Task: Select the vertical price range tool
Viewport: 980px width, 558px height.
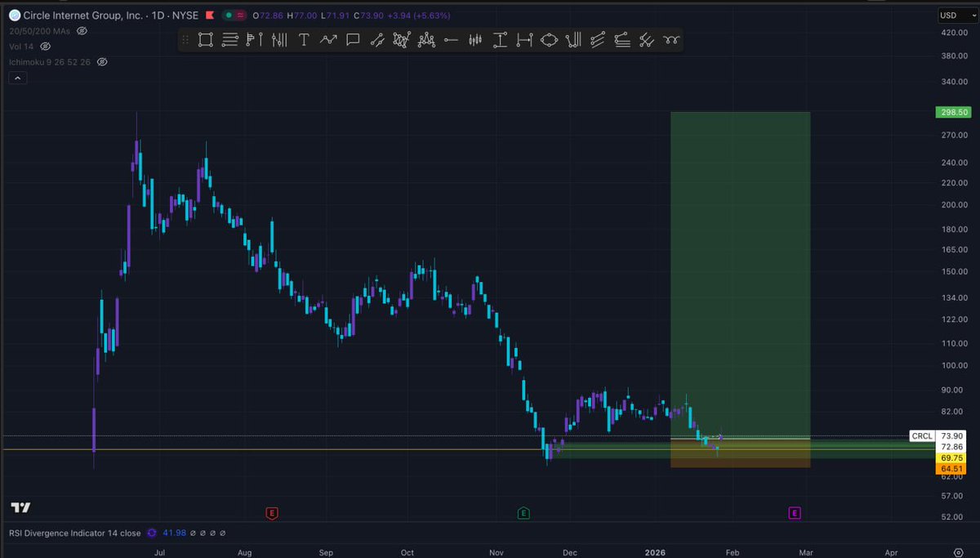Action: click(500, 39)
